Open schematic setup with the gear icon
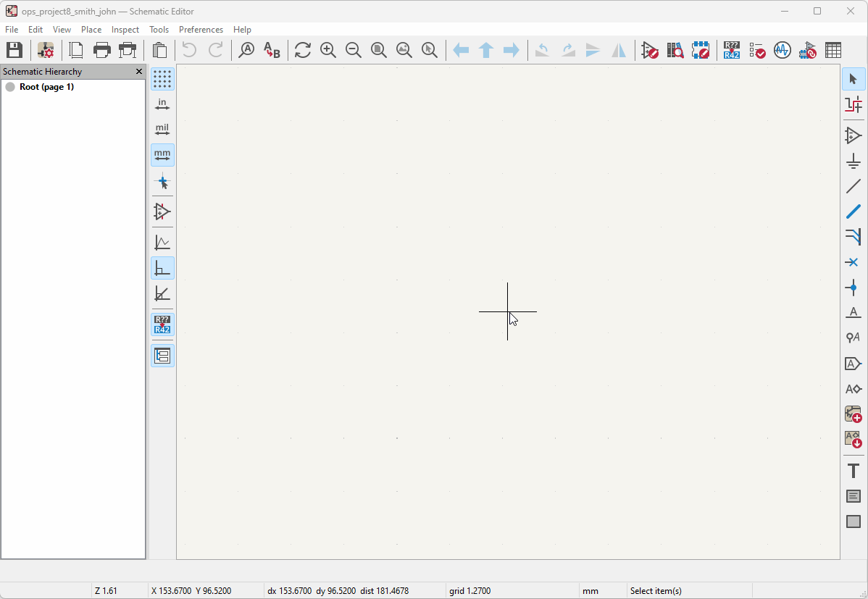868x599 pixels. tap(46, 51)
